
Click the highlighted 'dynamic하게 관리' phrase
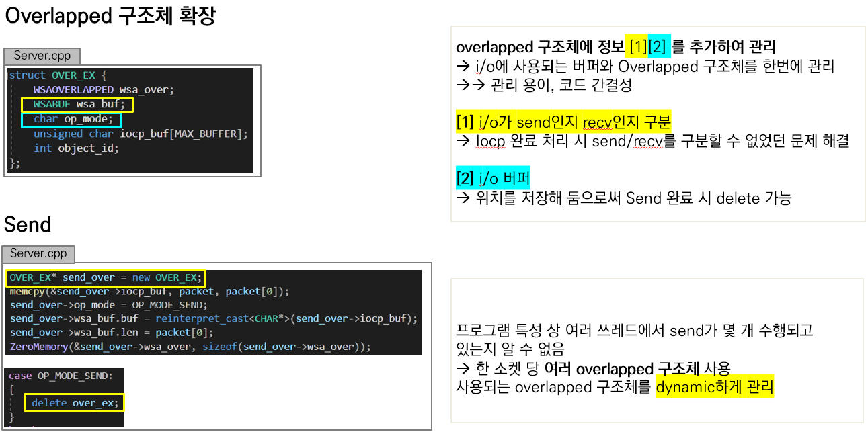point(715,386)
